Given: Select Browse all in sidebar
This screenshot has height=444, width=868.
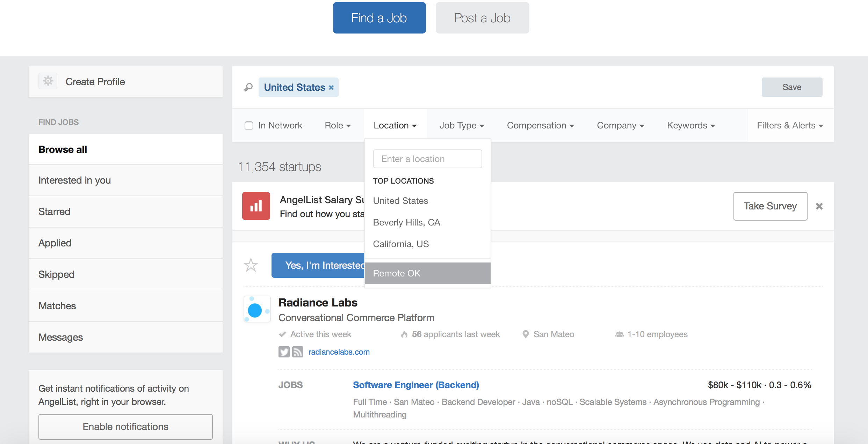Looking at the screenshot, I should [125, 149].
